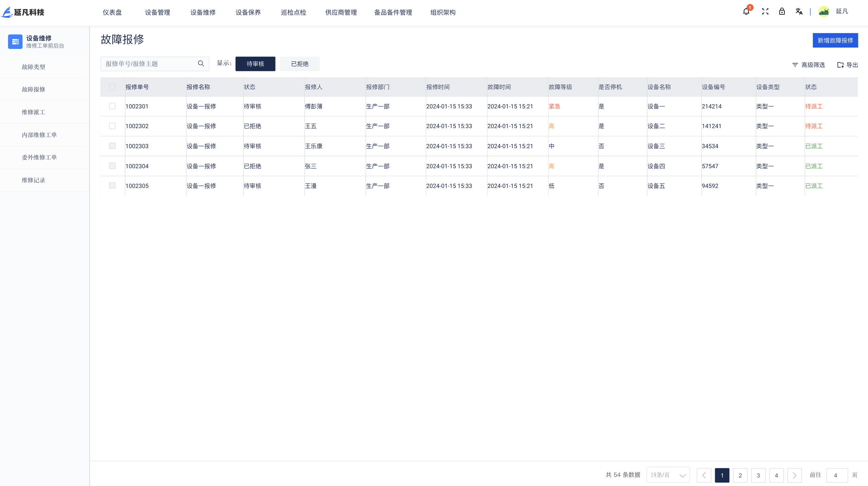This screenshot has width=868, height=486.
Task: Check the row 1002304 checkbox
Action: (112, 166)
